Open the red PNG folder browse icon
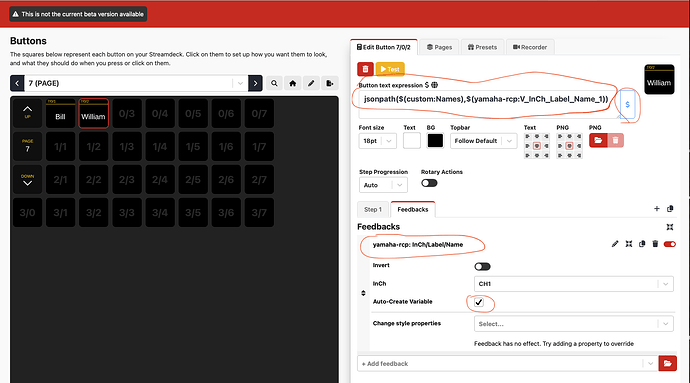The width and height of the screenshot is (690, 383). click(598, 140)
